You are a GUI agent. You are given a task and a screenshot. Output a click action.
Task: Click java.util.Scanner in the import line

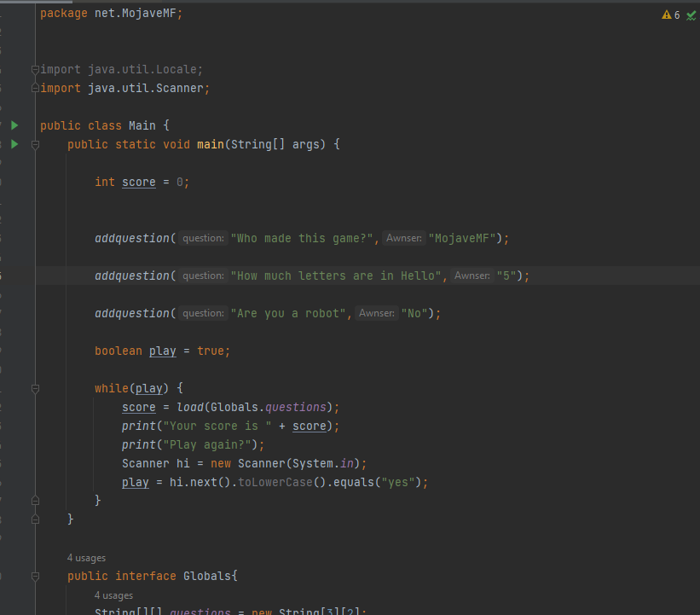click(146, 89)
